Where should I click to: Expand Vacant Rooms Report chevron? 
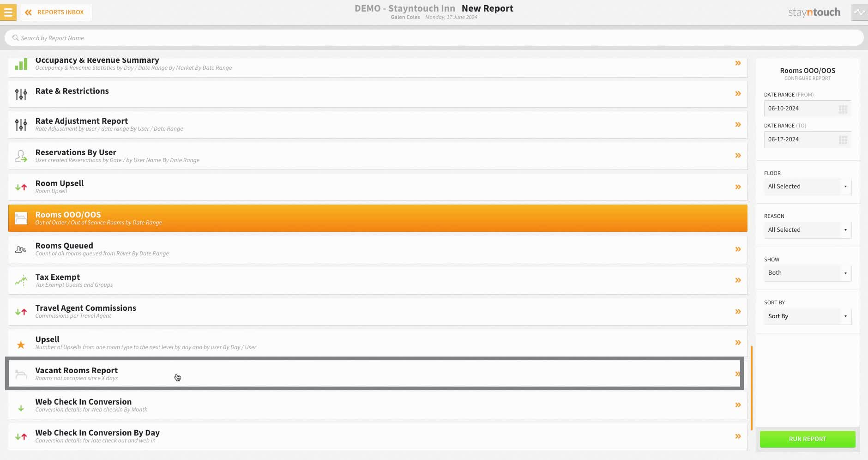(737, 374)
